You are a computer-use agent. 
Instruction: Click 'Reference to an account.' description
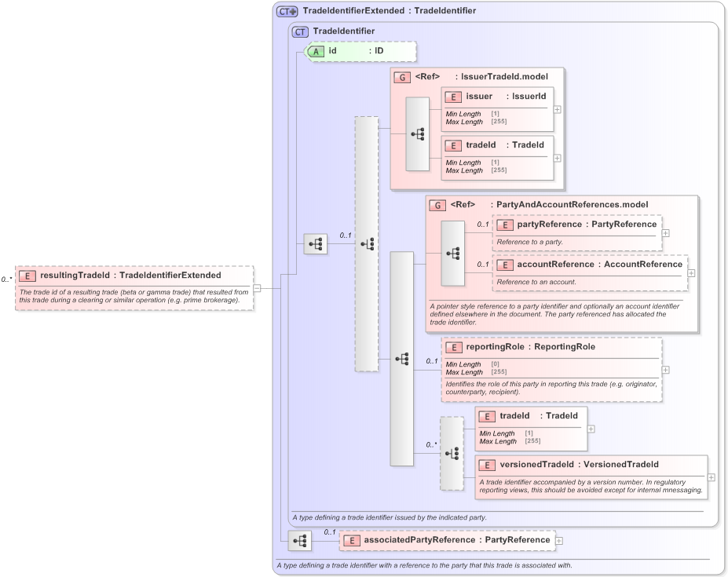click(x=536, y=282)
